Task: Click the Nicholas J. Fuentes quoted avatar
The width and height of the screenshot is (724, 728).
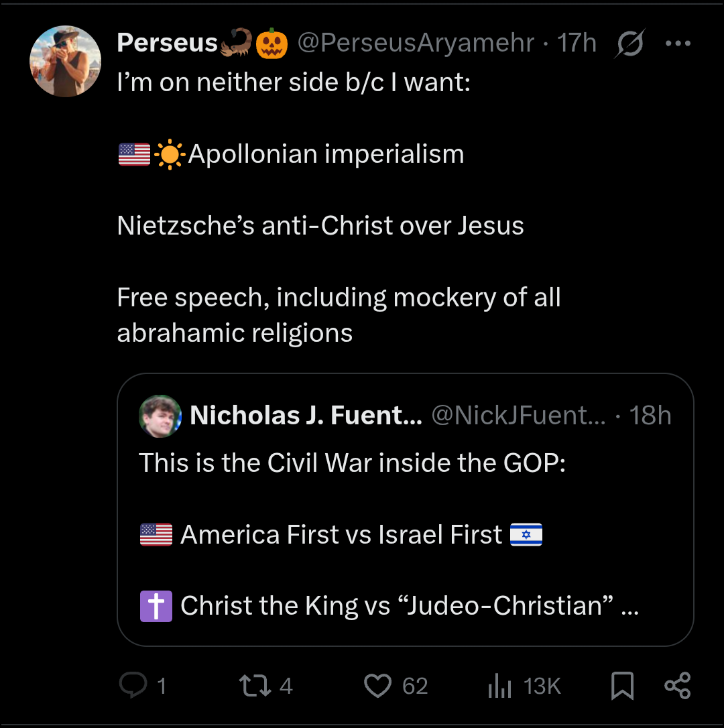Action: tap(160, 416)
